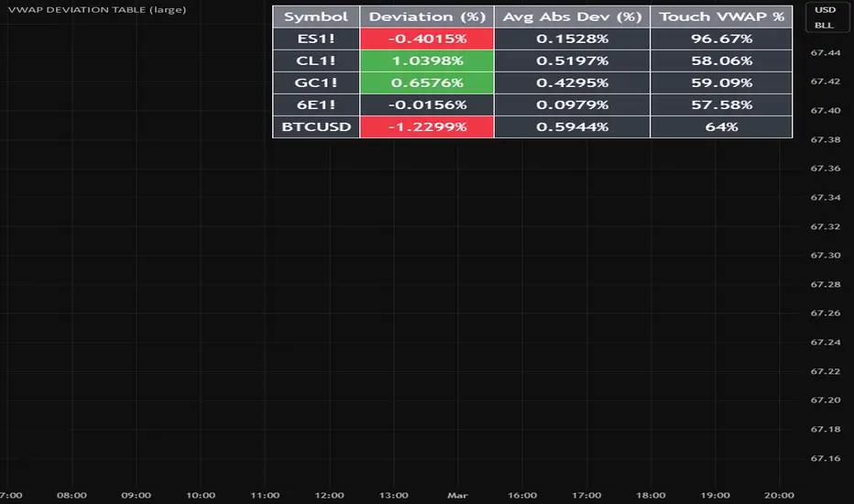Image resolution: width=854 pixels, height=504 pixels.
Task: Select the red -1.2299% deviation cell
Action: (x=427, y=127)
